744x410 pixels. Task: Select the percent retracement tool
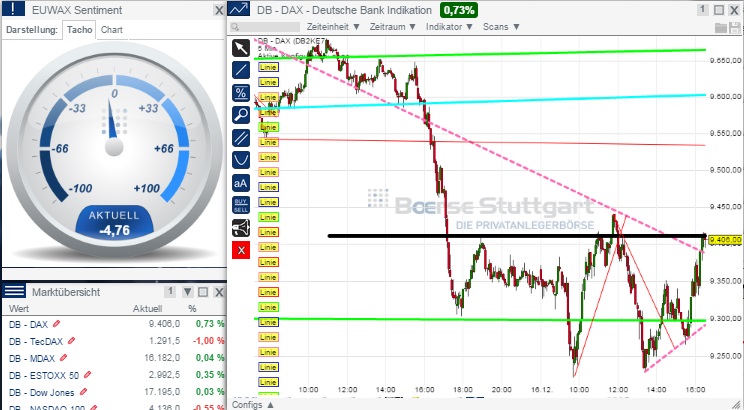coord(241,93)
